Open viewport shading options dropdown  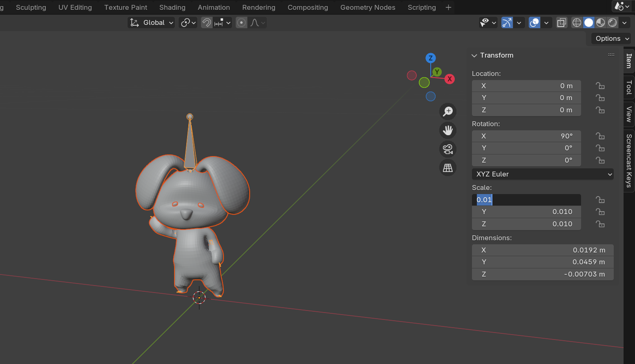pyautogui.click(x=624, y=23)
